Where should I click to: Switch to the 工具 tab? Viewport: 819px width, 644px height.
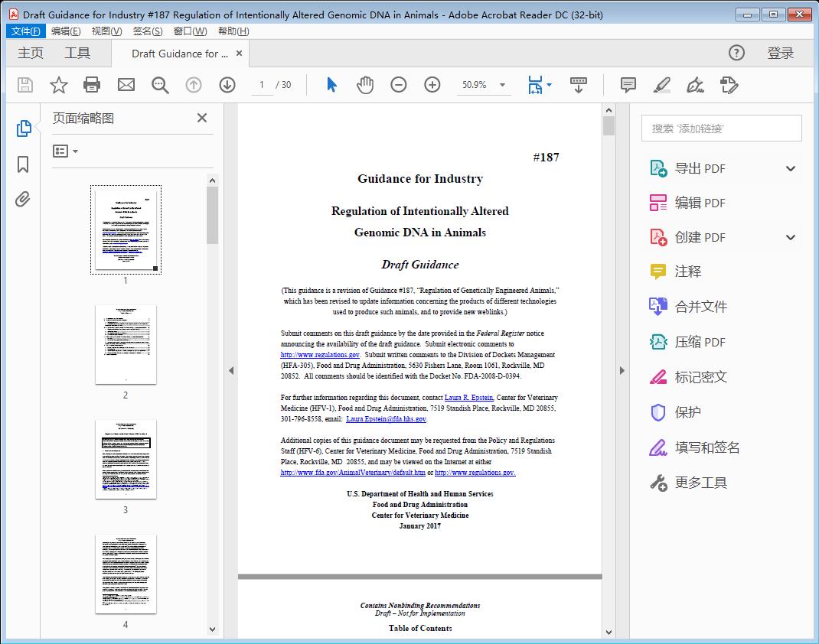tap(77, 54)
